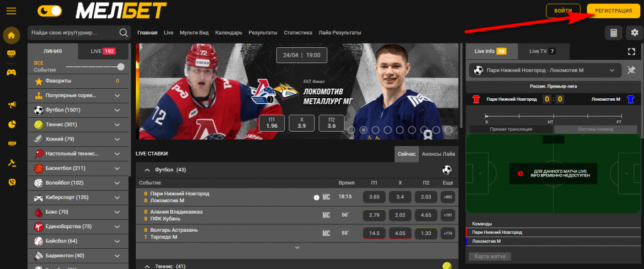Screen dimensions: 644x269
Task: Collapse the Футбол (43) live section
Action: click(x=146, y=169)
